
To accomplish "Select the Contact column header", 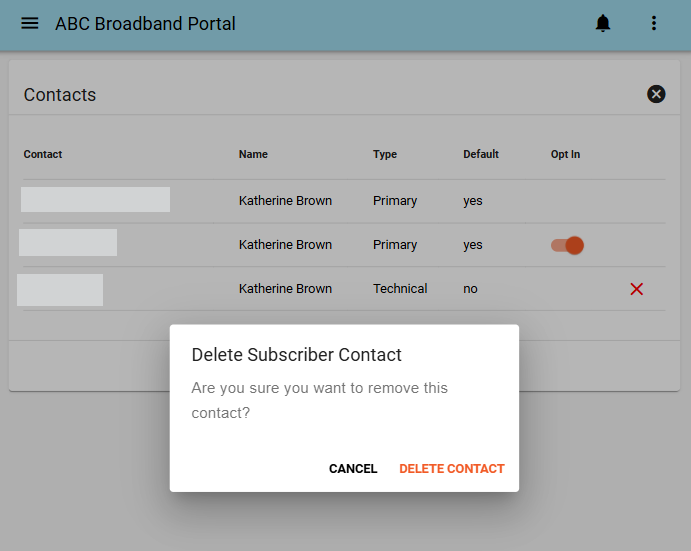I will click(43, 154).
